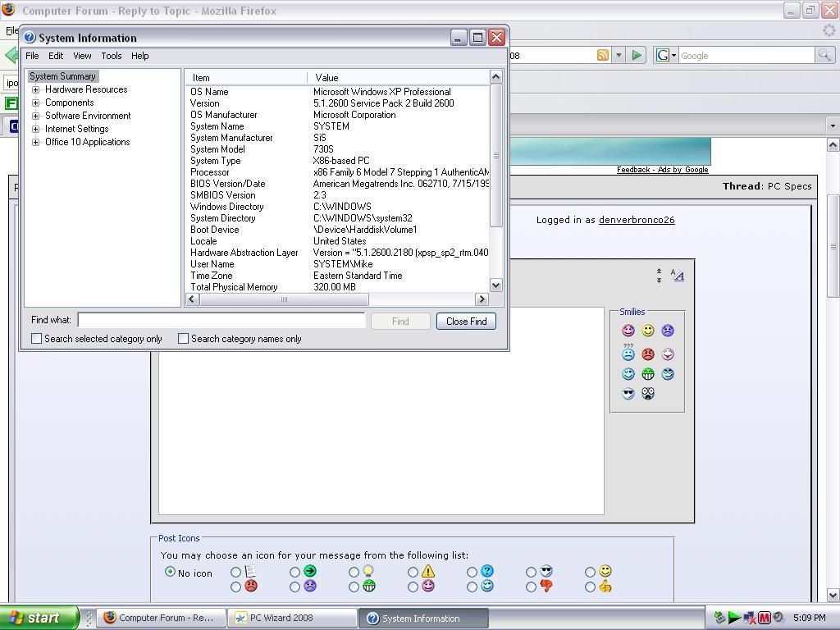Screen dimensions: 840x630
Task: Open the denverbronco26 profile link
Action: pos(637,220)
